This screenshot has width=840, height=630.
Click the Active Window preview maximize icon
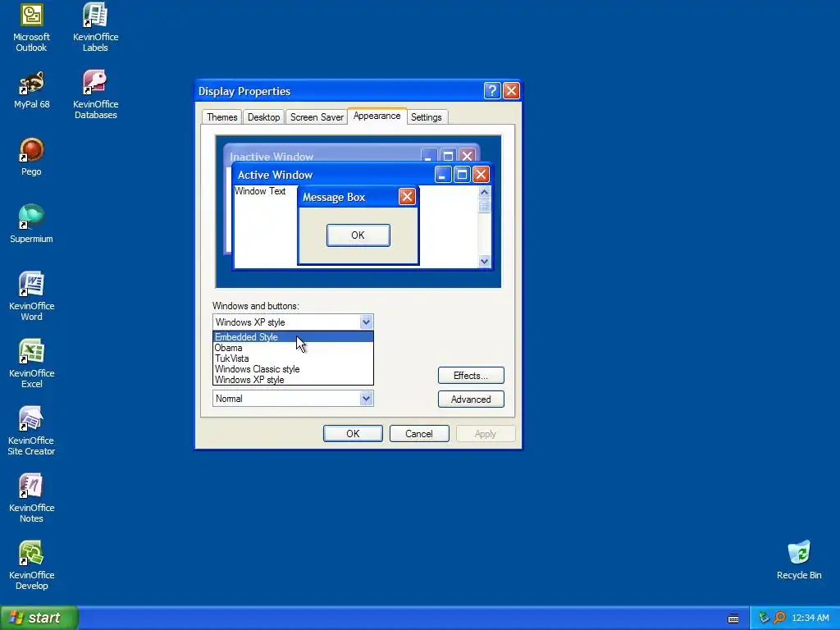[x=462, y=174]
